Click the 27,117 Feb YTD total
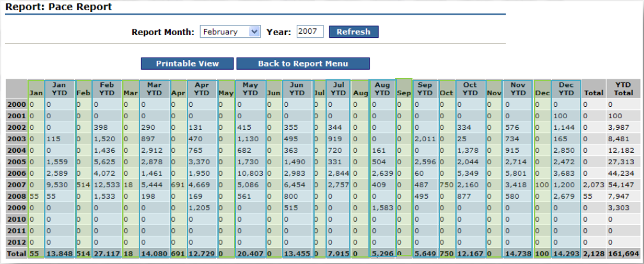The image size is (644, 264). (106, 254)
